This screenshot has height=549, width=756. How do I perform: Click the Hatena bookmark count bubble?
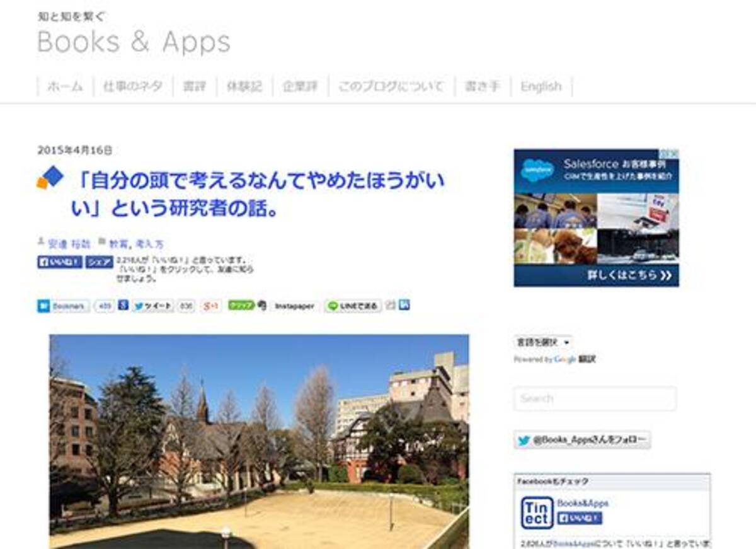tap(104, 306)
